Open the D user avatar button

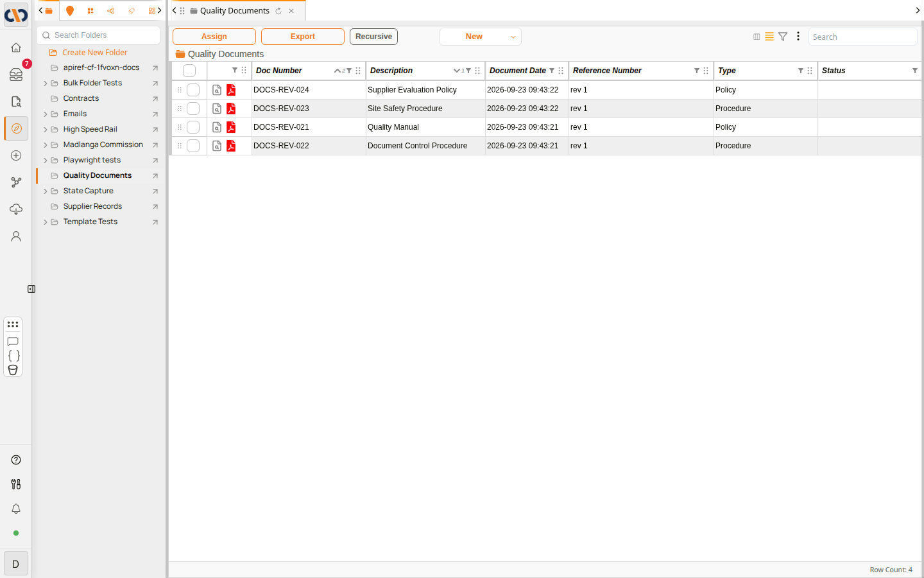[16, 564]
